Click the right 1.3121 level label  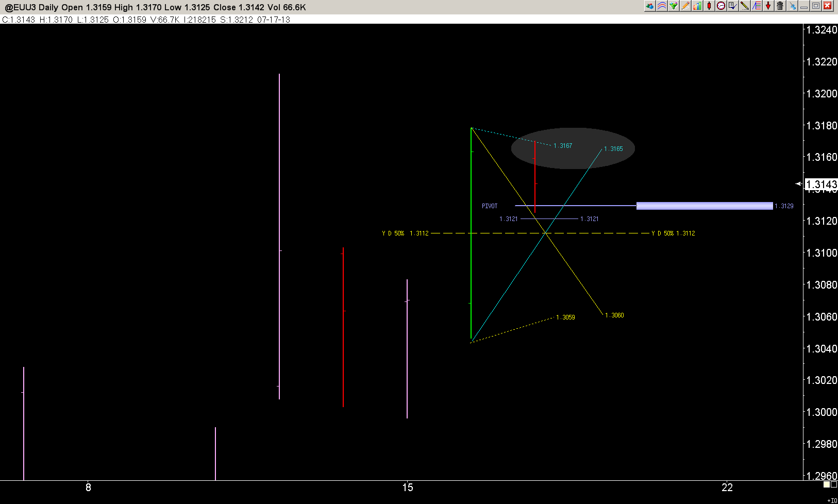click(590, 219)
